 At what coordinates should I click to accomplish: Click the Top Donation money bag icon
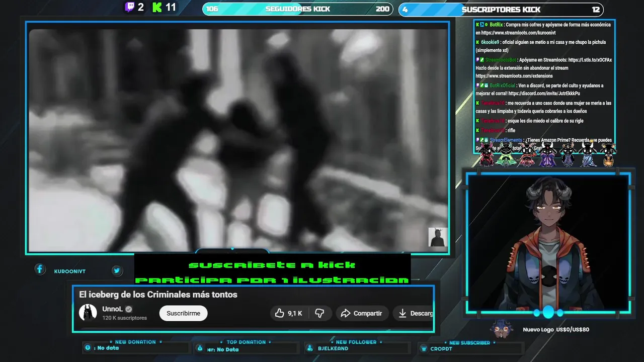pos(200,348)
